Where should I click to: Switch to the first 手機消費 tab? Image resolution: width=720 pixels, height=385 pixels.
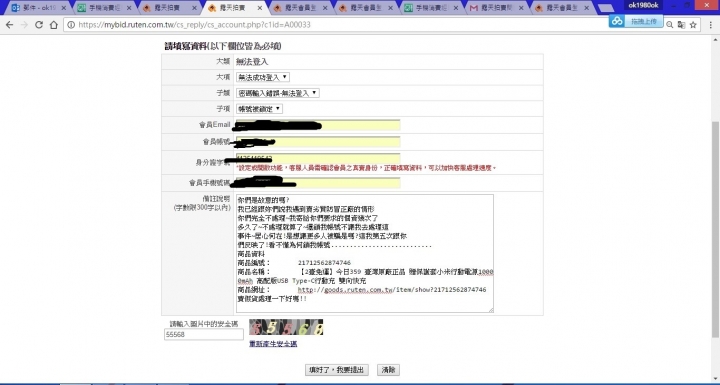point(104,8)
